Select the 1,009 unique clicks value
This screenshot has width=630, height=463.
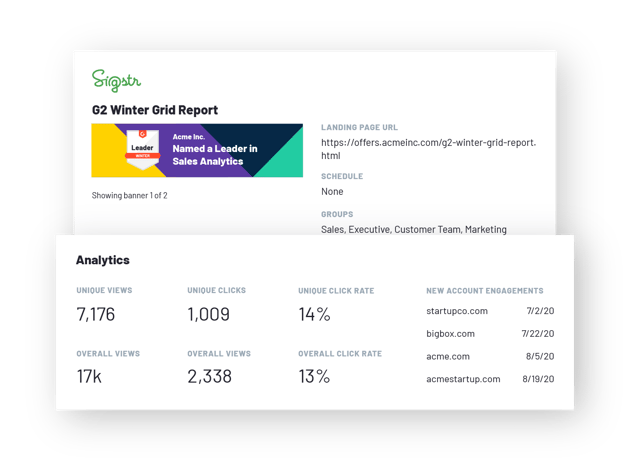click(x=209, y=314)
